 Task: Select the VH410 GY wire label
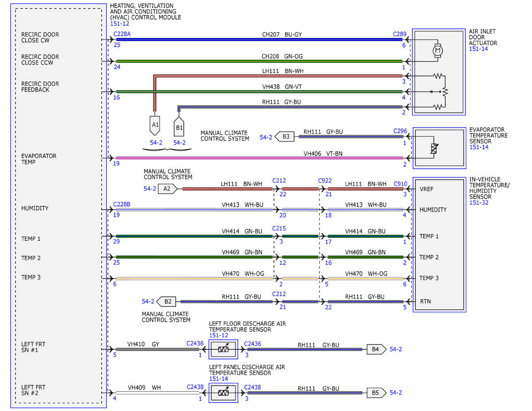click(x=143, y=344)
